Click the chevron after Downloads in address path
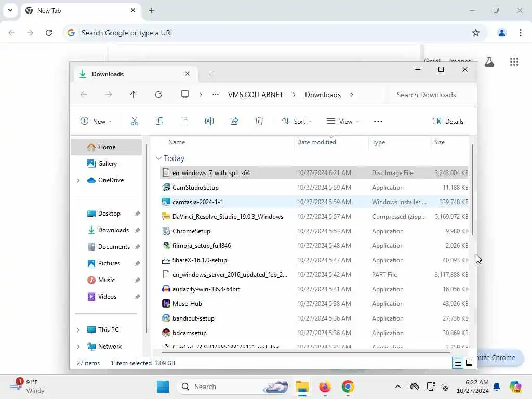This screenshot has height=399, width=532. [352, 95]
